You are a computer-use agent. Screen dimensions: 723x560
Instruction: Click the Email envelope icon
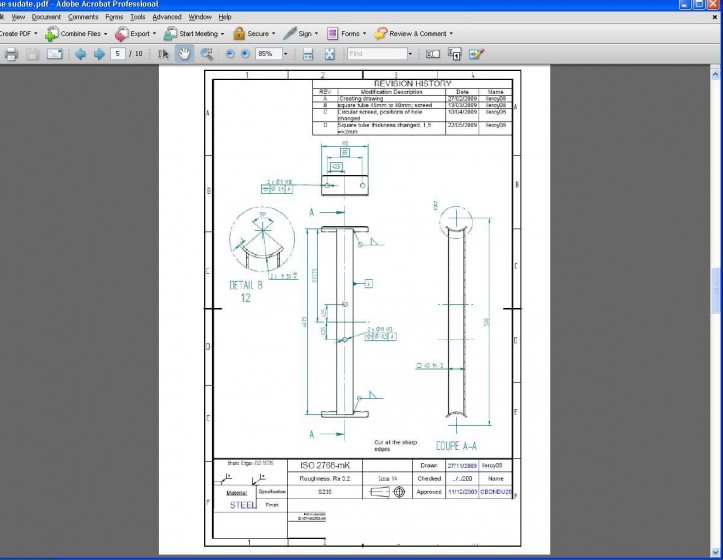[55, 54]
